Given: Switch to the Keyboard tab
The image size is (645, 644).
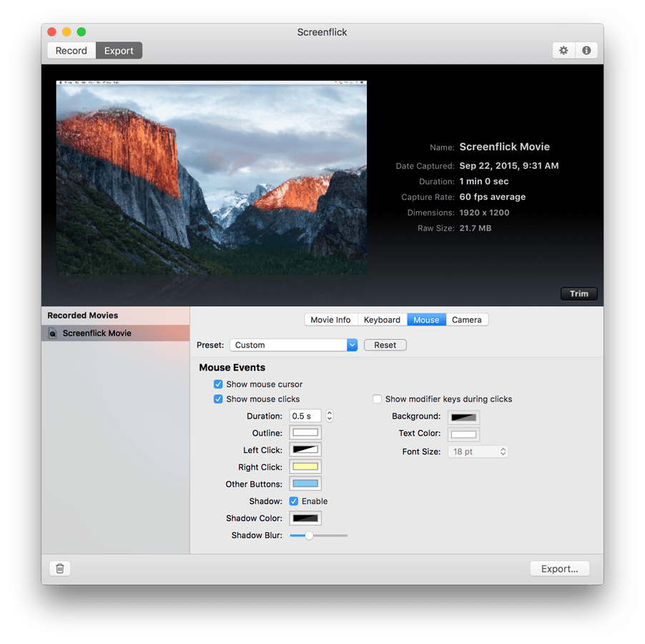Looking at the screenshot, I should (382, 320).
